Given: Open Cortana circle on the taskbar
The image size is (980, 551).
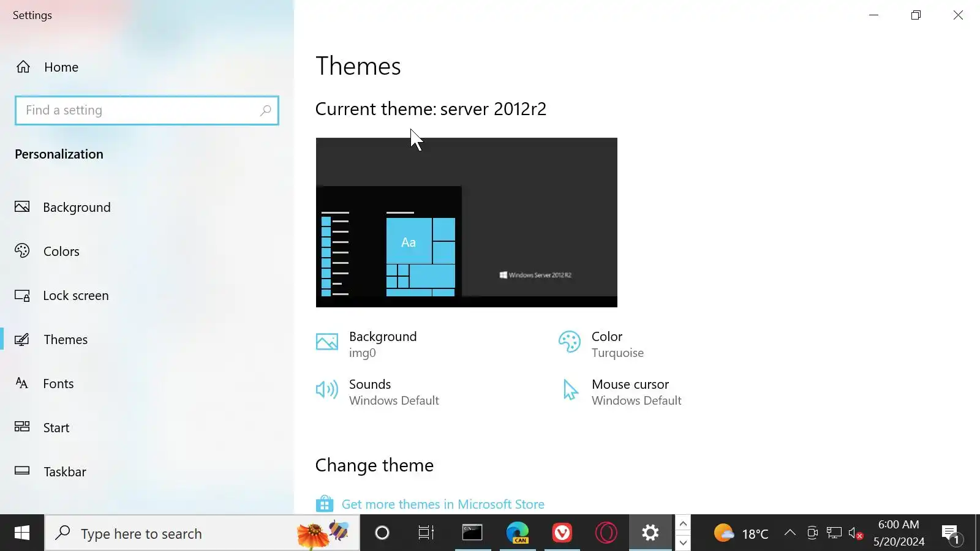Looking at the screenshot, I should pyautogui.click(x=382, y=533).
